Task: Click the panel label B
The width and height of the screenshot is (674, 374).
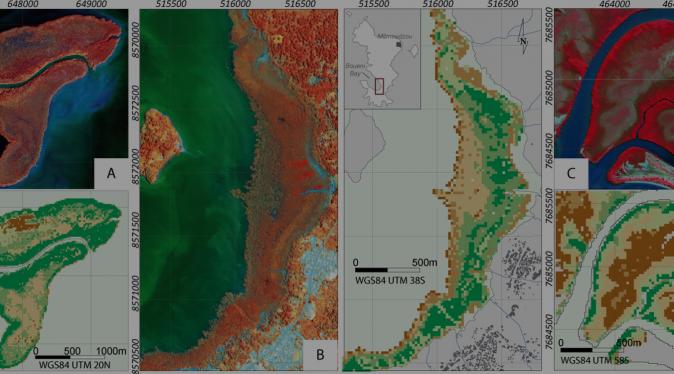Action: [x=320, y=355]
